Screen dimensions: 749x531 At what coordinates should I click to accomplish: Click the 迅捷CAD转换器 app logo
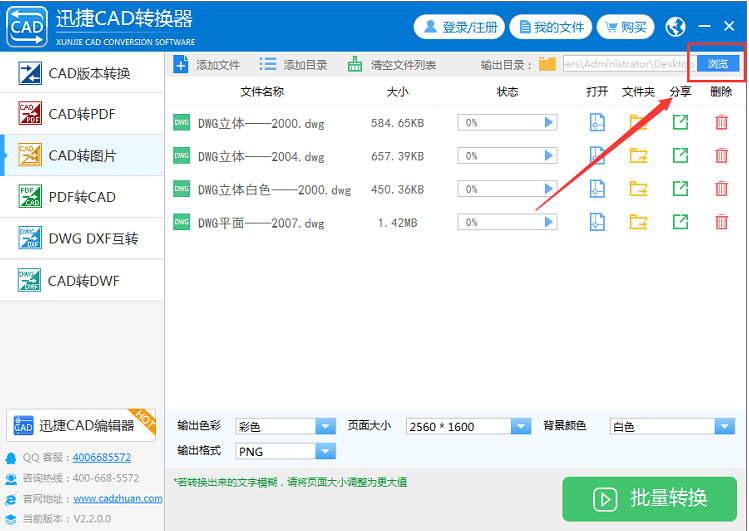pyautogui.click(x=27, y=27)
